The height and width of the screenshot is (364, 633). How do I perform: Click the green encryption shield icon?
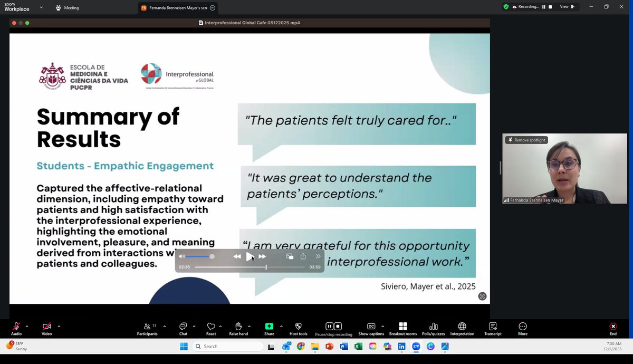pyautogui.click(x=506, y=7)
